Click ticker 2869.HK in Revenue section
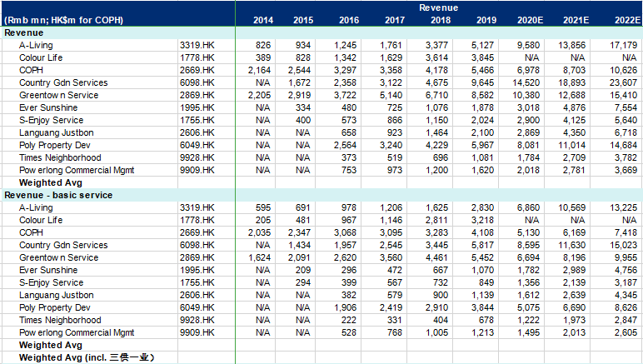643x364 pixels. [197, 95]
